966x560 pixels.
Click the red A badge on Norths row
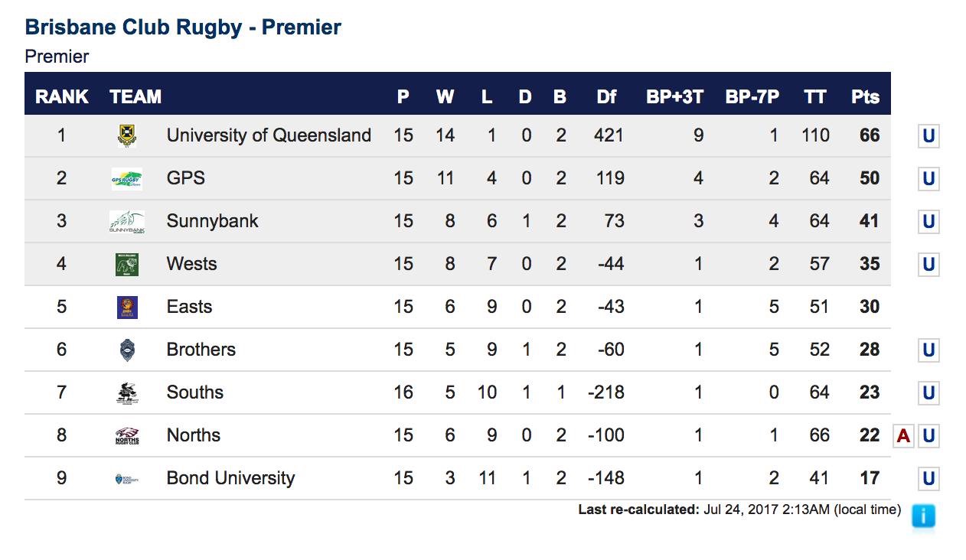coord(903,436)
